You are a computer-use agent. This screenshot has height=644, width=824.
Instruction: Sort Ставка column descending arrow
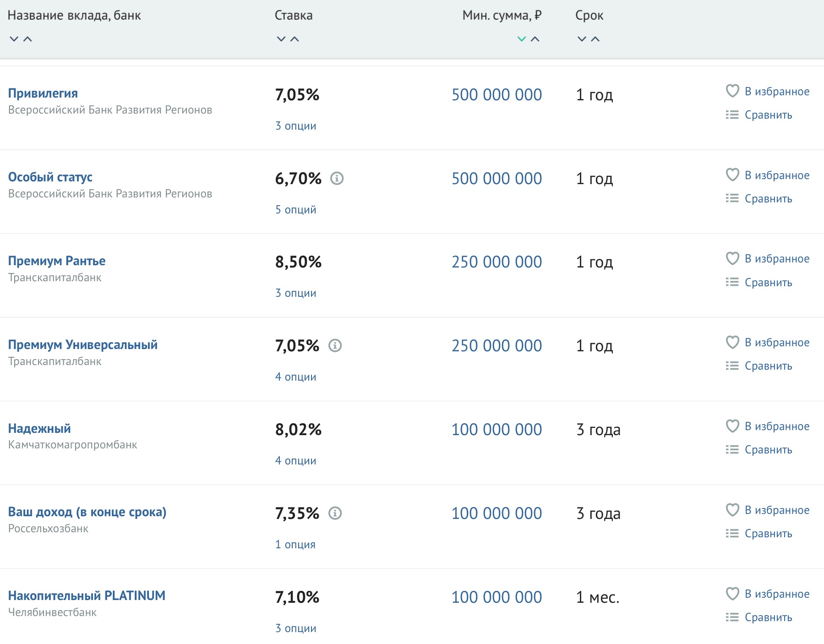[x=281, y=39]
